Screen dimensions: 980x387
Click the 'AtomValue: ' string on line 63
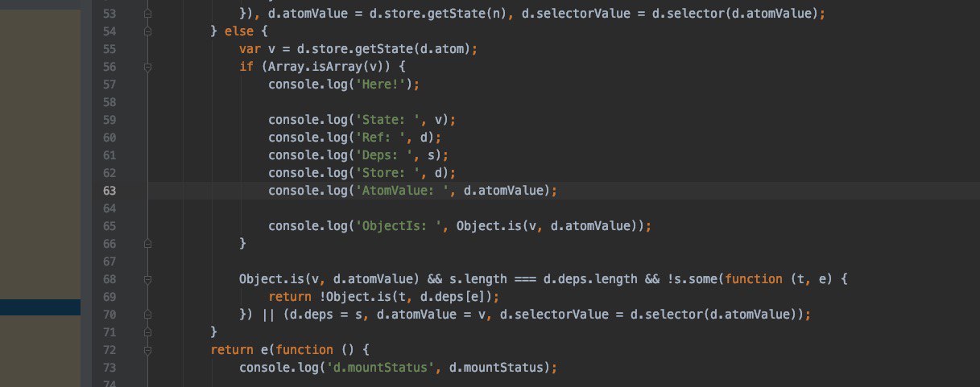tap(402, 191)
